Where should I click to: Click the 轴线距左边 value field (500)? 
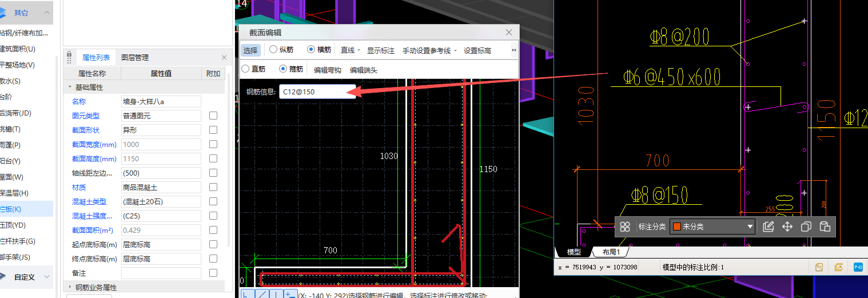tap(161, 173)
